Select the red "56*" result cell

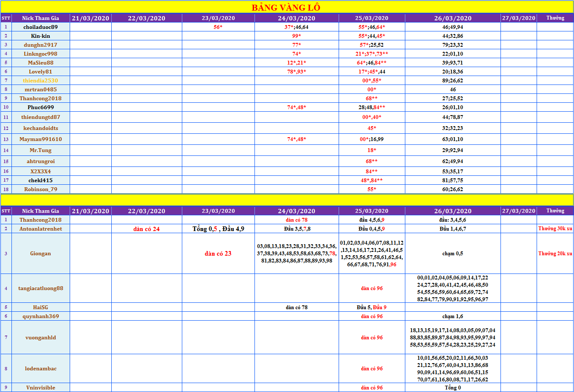[x=218, y=27]
